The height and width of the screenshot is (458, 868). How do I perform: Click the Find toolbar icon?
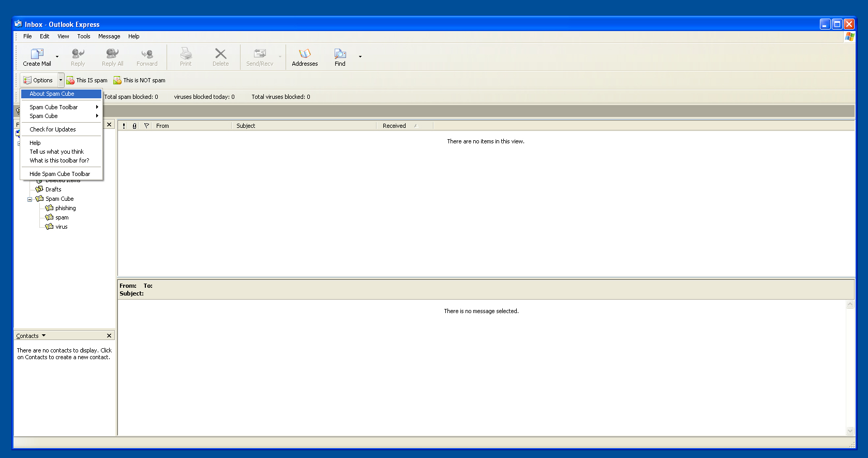(x=340, y=54)
